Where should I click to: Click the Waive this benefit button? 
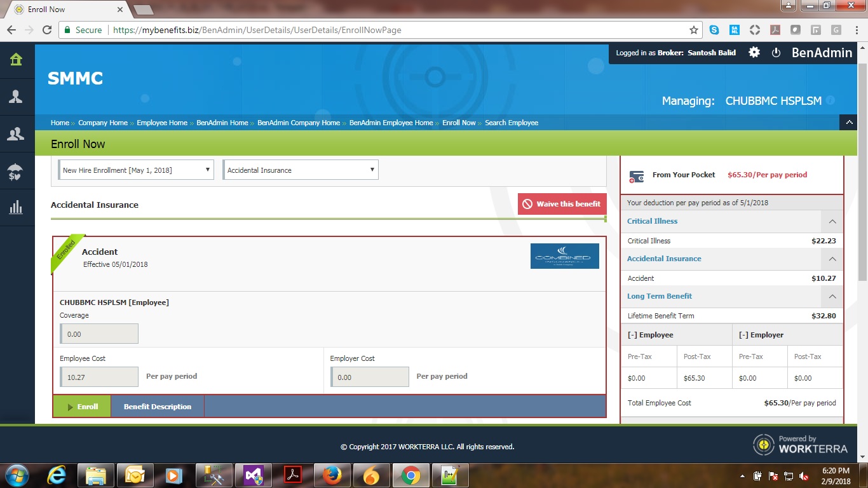[x=562, y=204]
